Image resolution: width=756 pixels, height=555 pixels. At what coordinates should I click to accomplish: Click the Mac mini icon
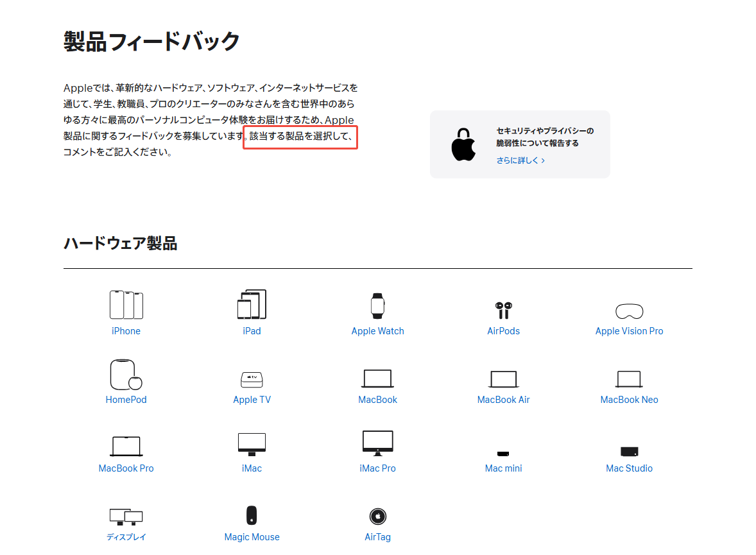tap(503, 454)
